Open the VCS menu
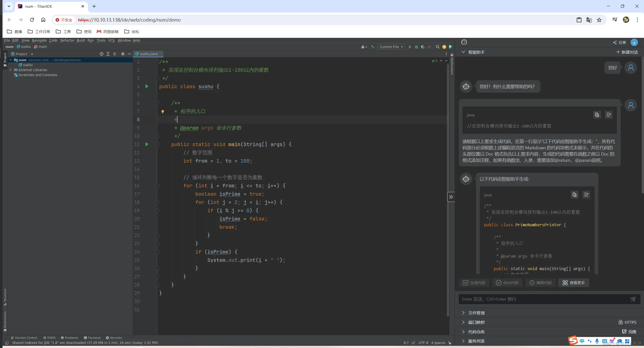Screen dimensions: 644x348 click(x=111, y=40)
